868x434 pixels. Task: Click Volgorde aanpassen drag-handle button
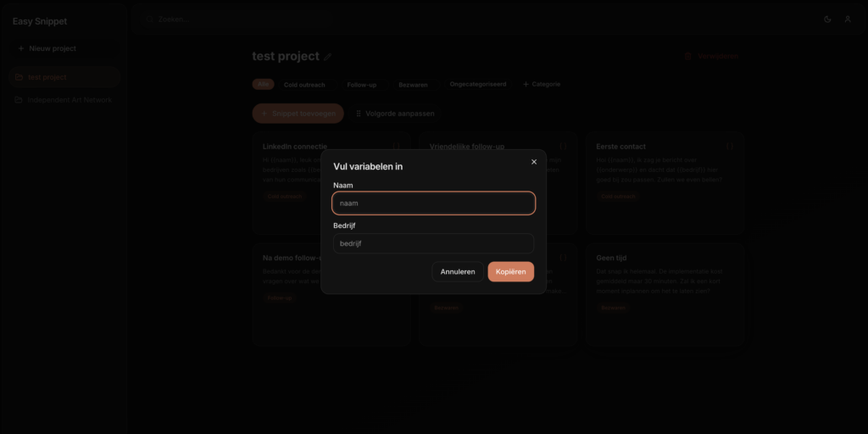pos(359,114)
